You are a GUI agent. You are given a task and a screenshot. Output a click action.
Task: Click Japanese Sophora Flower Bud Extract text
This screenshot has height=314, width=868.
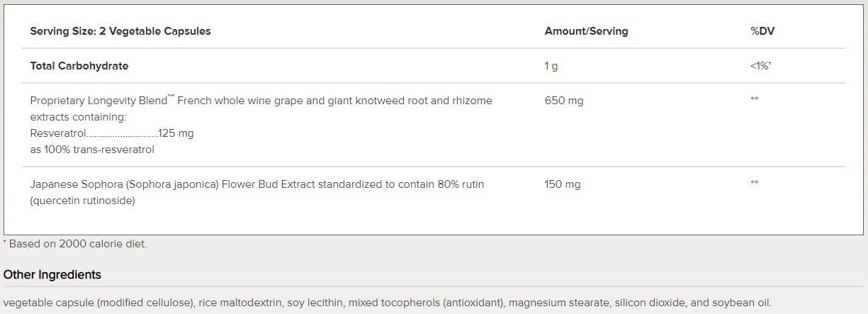tap(257, 184)
